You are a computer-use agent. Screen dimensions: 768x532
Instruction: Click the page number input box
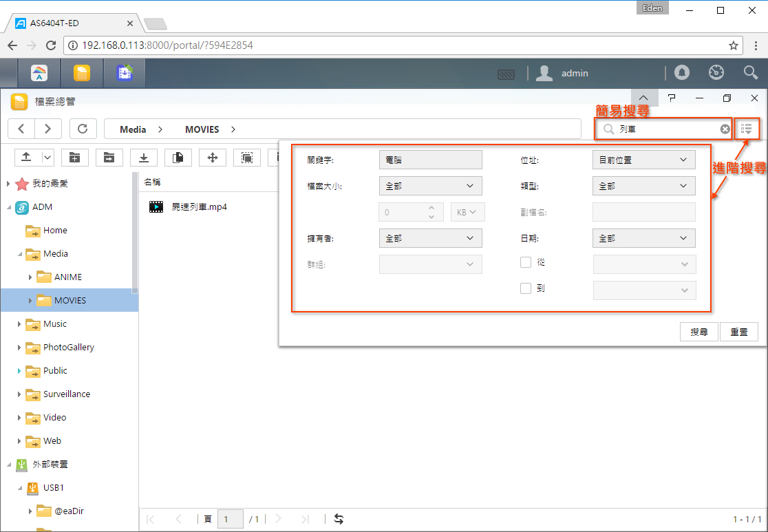(231, 519)
